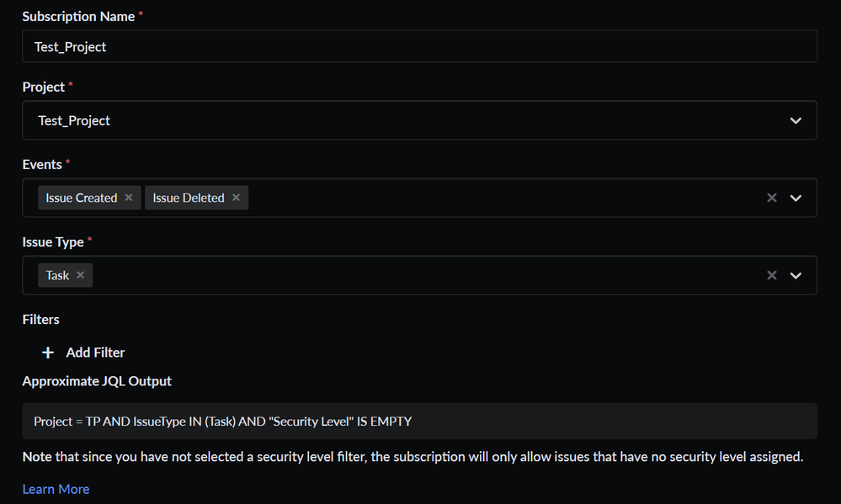Remove the "Issue Deleted" event tag
The width and height of the screenshot is (841, 504).
coord(236,197)
